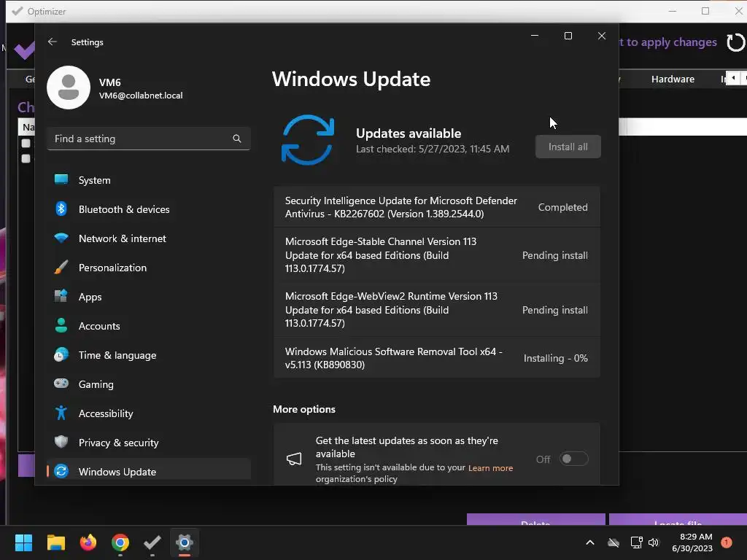Switch to Optimizer checkmark taskbar icon
The height and width of the screenshot is (560, 747).
coord(152,542)
